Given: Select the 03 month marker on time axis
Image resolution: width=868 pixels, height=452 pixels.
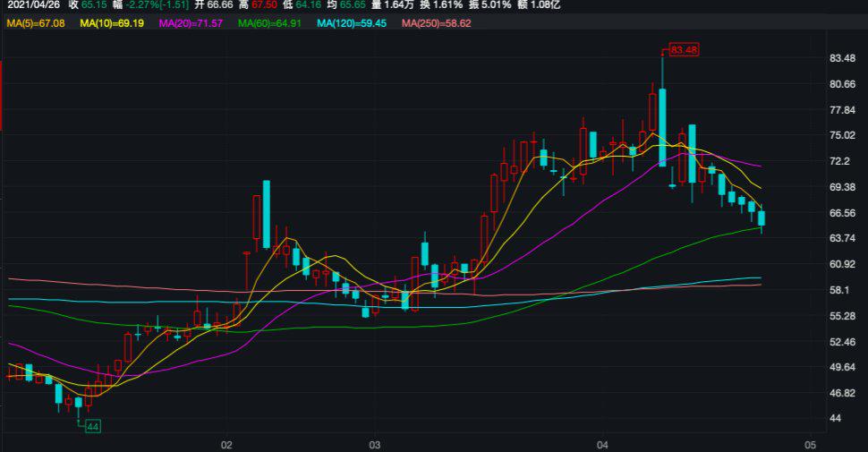Looking at the screenshot, I should [x=375, y=445].
